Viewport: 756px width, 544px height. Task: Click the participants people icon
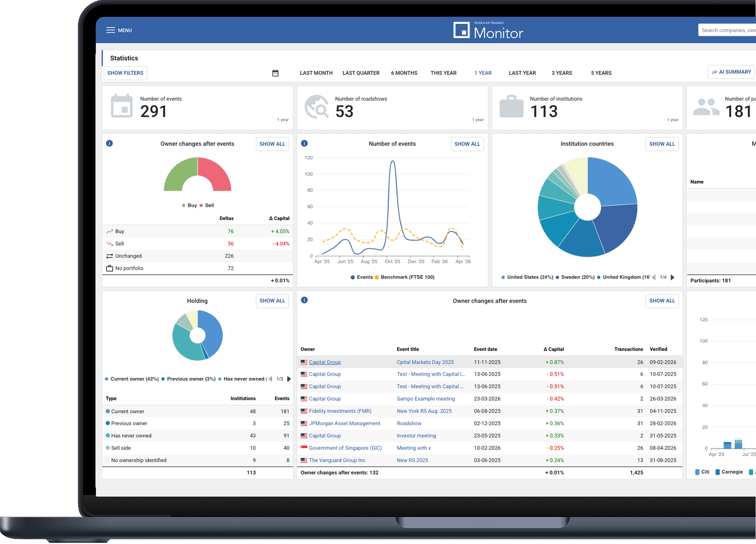pyautogui.click(x=706, y=107)
